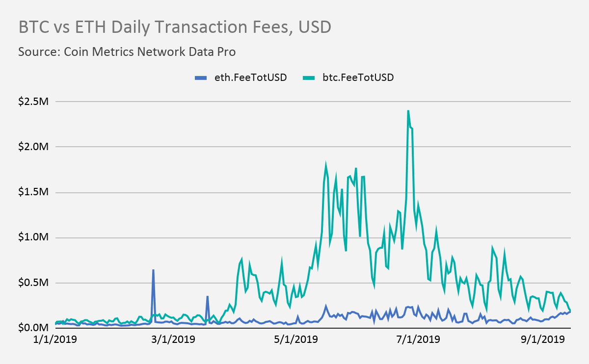Click the $0.5M y-axis label
Image resolution: width=589 pixels, height=364 pixels.
coord(34,283)
